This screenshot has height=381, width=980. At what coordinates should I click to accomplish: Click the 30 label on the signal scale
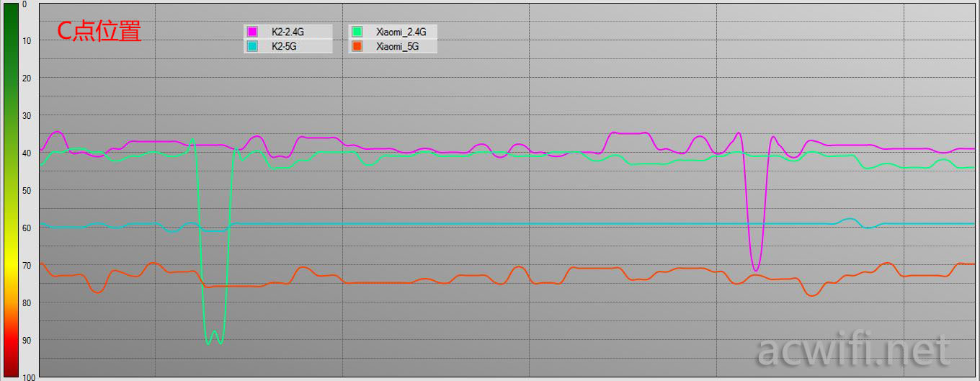click(x=27, y=115)
